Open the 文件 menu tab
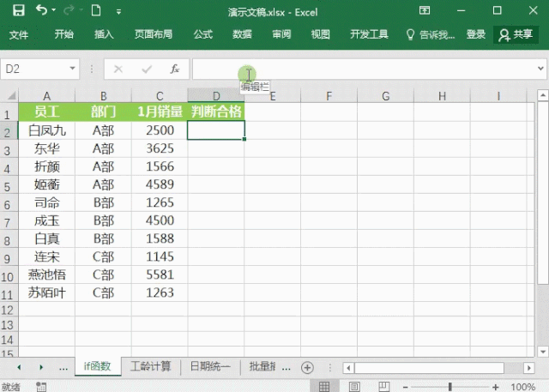This screenshot has height=392, width=549. tap(19, 34)
